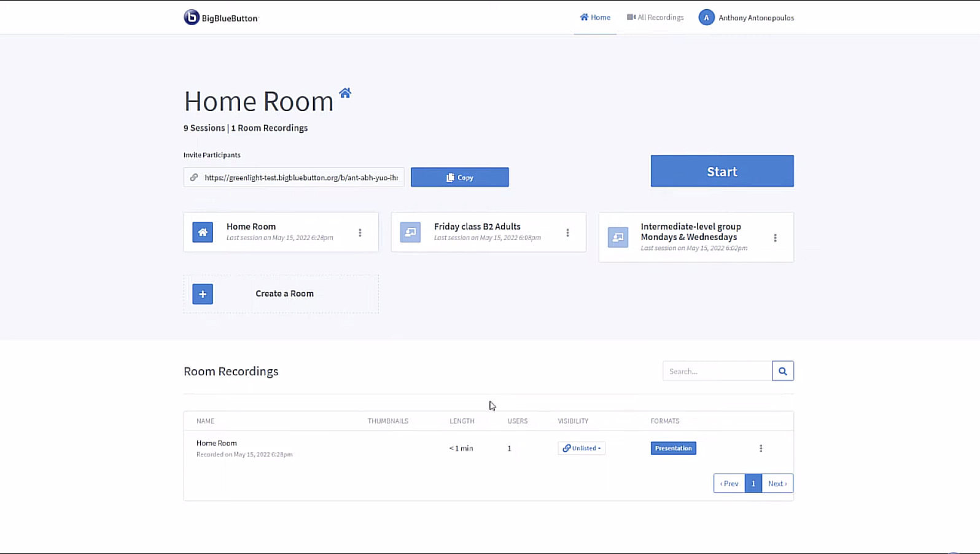980x554 pixels.
Task: Go to the previous recordings page
Action: pos(729,483)
